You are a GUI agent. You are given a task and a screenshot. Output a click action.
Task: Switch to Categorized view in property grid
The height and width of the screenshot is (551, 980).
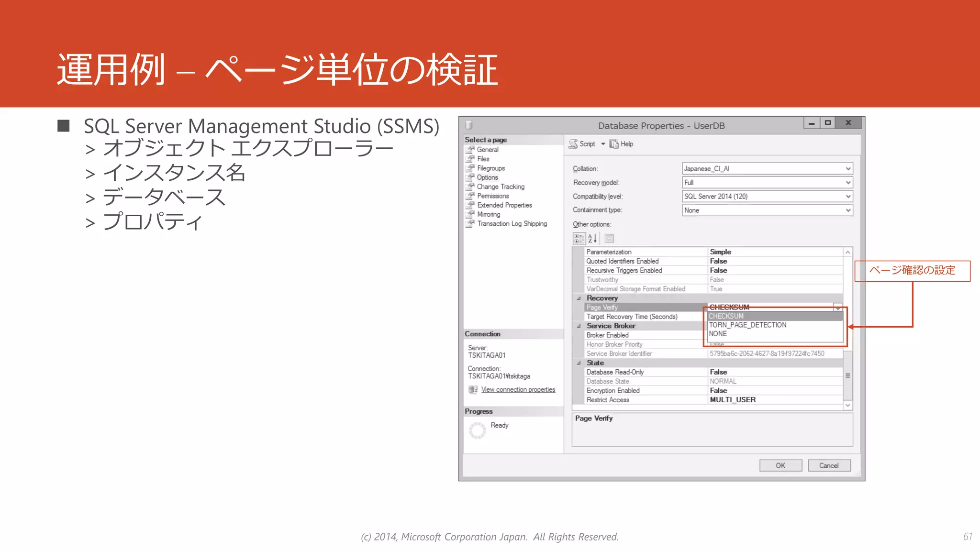coord(579,238)
